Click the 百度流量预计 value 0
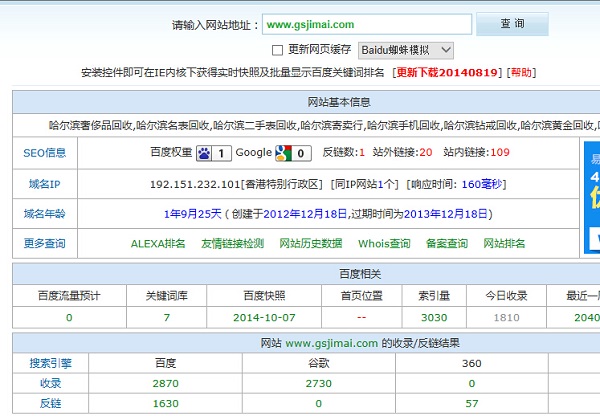This screenshot has height=416, width=600. (69, 318)
